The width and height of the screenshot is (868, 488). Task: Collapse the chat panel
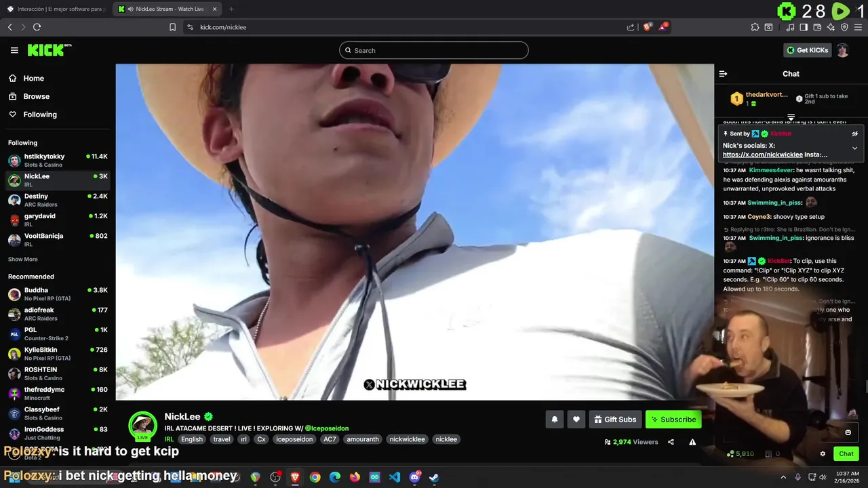(x=723, y=74)
